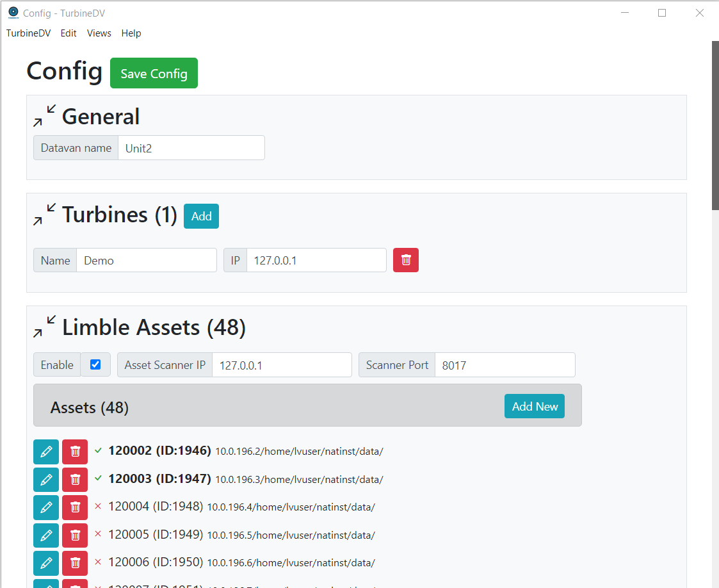Select asset text 120002 (ID:1946)
The width and height of the screenshot is (719, 588).
[x=159, y=450]
